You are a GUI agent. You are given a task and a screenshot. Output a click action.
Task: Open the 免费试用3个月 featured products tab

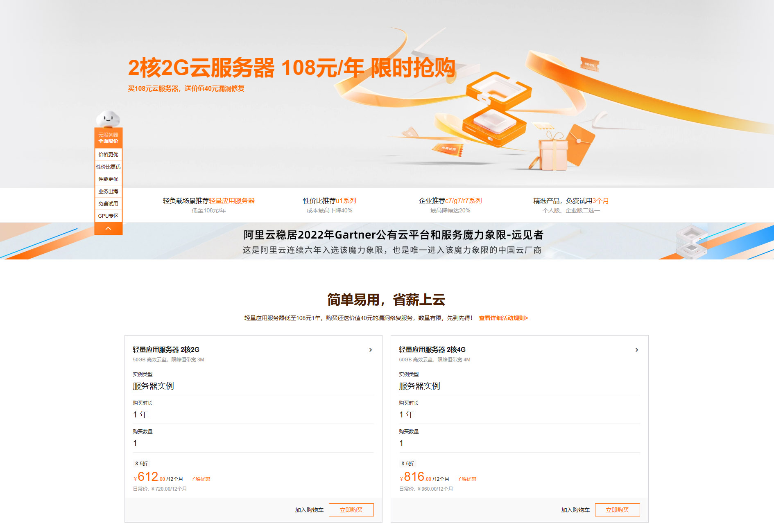click(x=571, y=205)
